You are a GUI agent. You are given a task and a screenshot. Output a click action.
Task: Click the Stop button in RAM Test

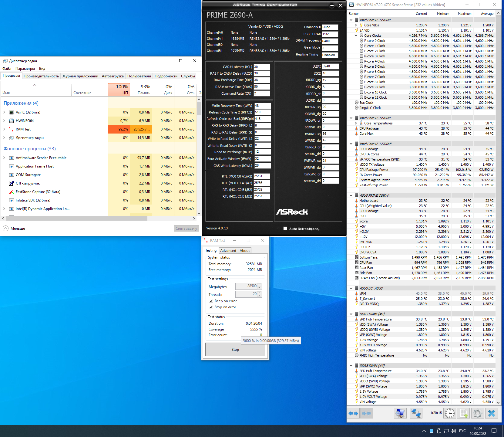click(235, 350)
